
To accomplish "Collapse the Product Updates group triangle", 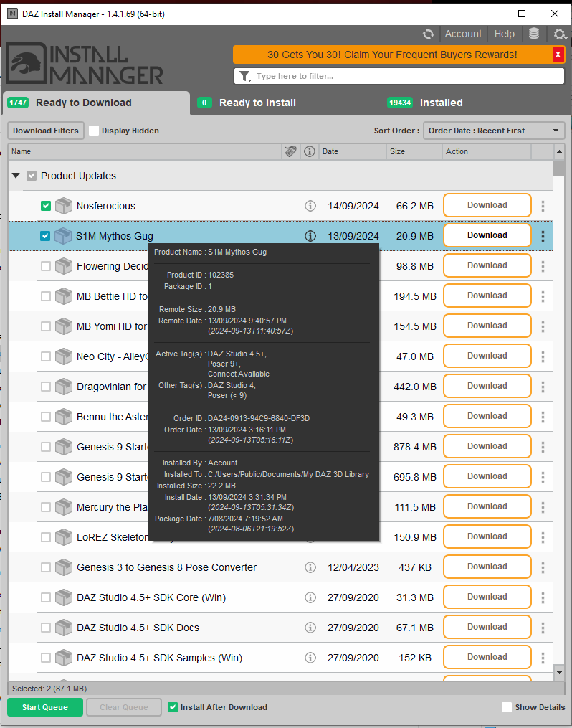I will (16, 176).
